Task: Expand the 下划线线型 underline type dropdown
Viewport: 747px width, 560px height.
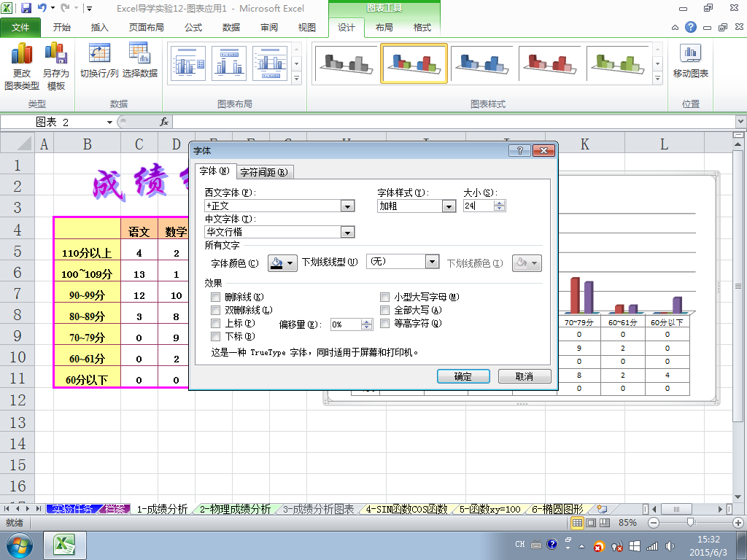Action: [x=432, y=262]
